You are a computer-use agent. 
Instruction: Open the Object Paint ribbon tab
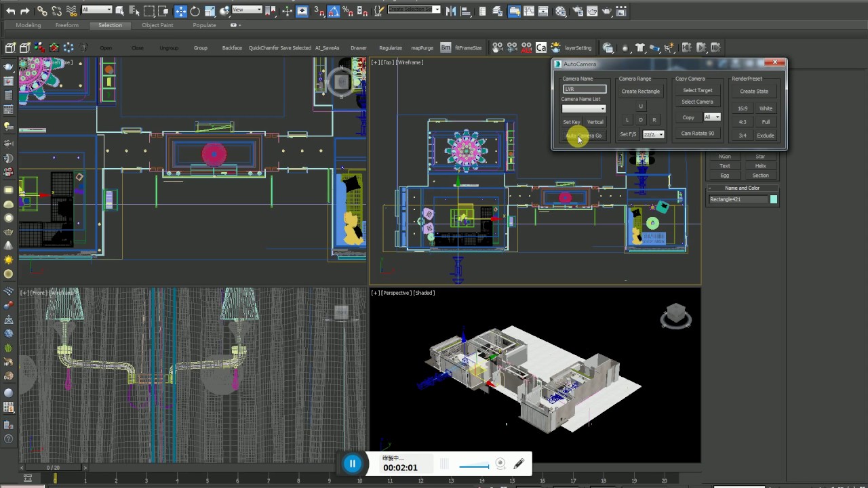(x=157, y=25)
